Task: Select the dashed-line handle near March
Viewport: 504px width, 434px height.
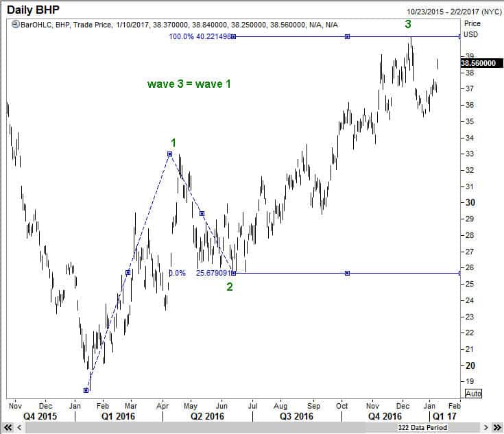Action: pyautogui.click(x=128, y=273)
